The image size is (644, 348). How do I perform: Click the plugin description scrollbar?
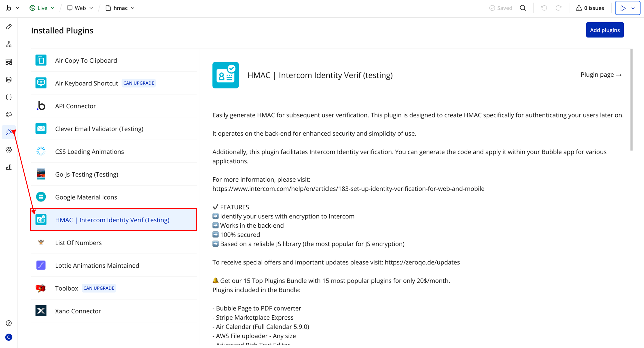[631, 100]
